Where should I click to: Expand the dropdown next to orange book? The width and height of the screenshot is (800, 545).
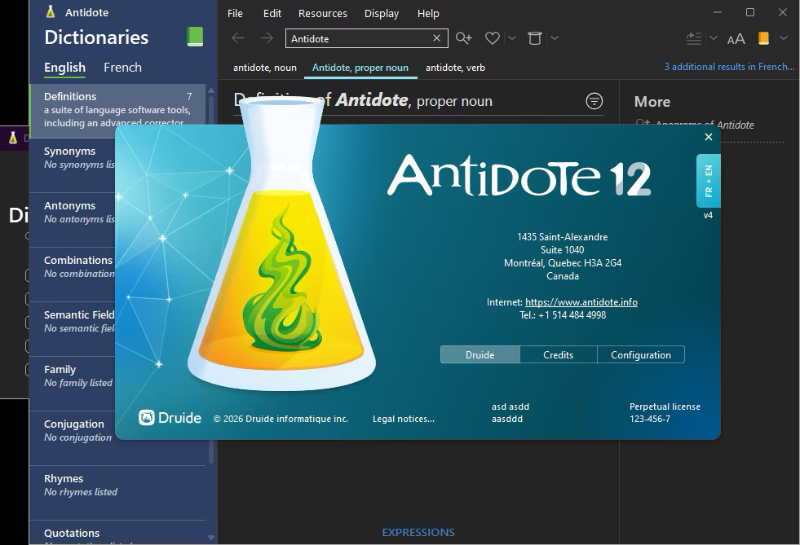784,38
